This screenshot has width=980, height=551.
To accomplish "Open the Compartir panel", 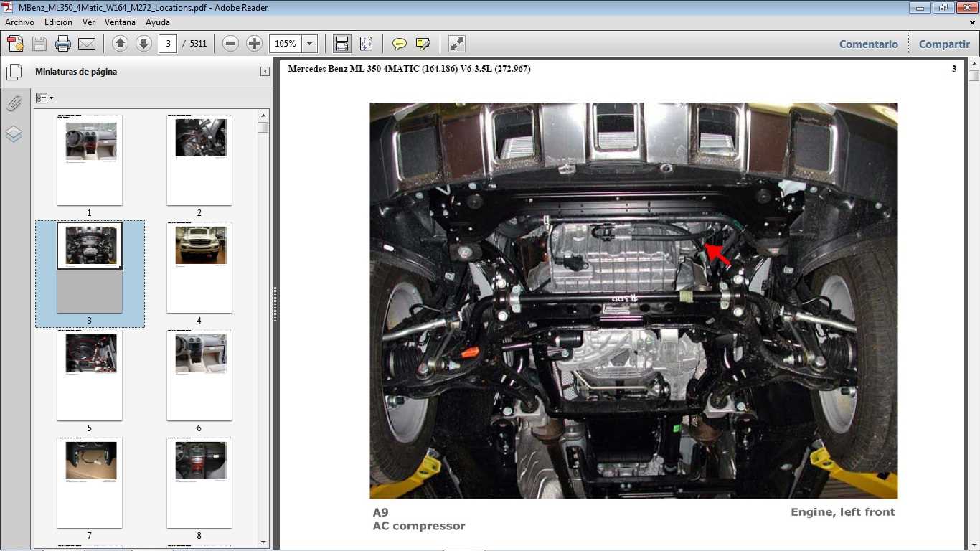I will click(x=944, y=44).
